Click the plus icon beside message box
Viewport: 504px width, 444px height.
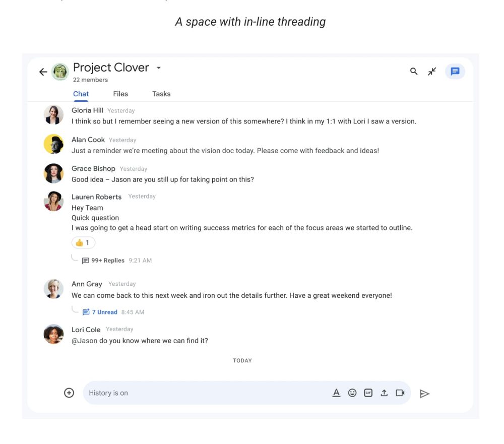(69, 393)
